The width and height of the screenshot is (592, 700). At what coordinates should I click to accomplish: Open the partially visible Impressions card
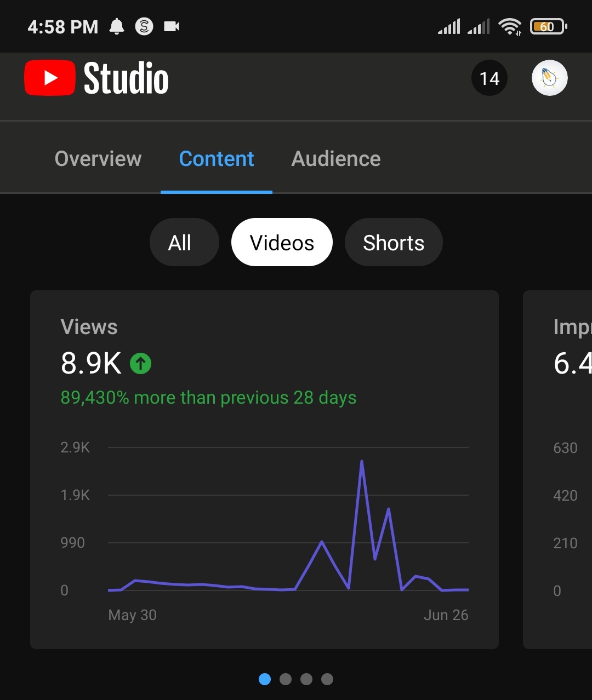557,469
